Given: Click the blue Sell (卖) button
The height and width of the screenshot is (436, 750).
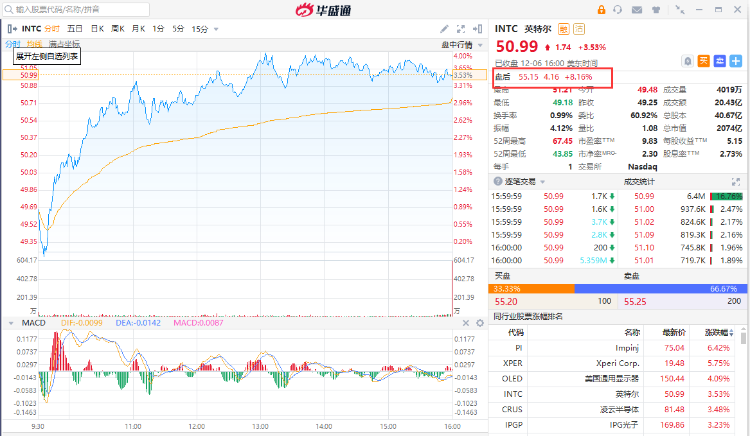Looking at the screenshot, I should click(719, 61).
